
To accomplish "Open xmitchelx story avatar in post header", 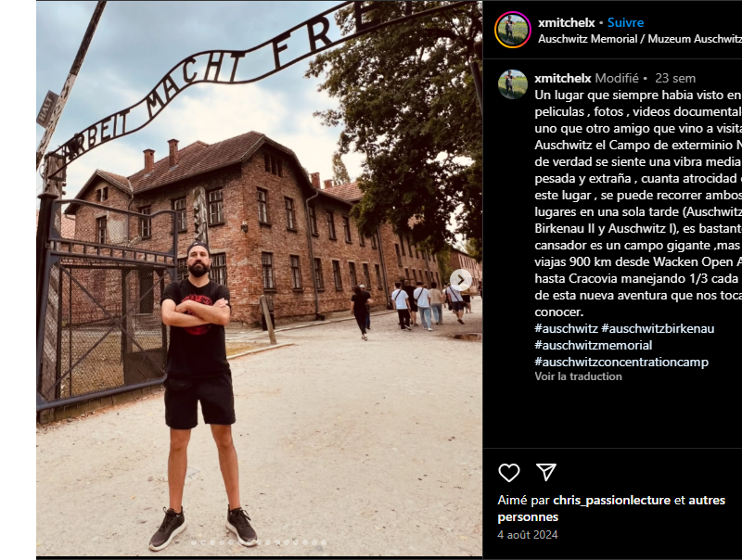I will [513, 30].
